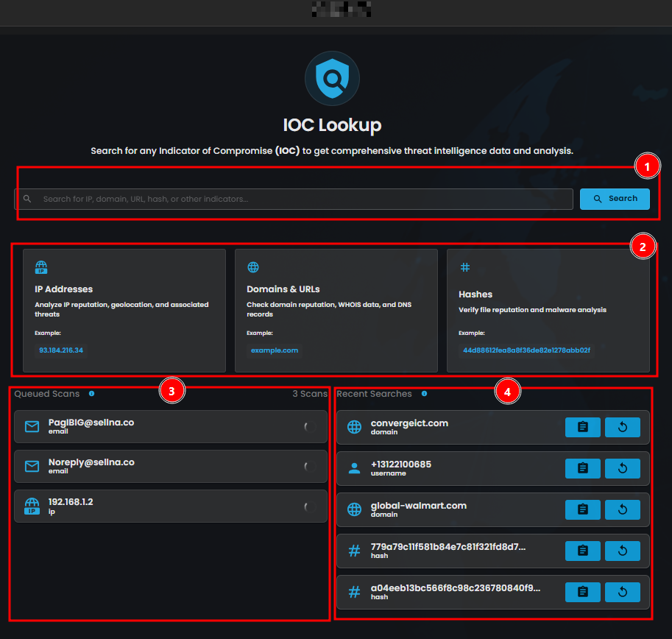
Task: Open the Noreply@sellna.co queued email scan
Action: [169, 466]
